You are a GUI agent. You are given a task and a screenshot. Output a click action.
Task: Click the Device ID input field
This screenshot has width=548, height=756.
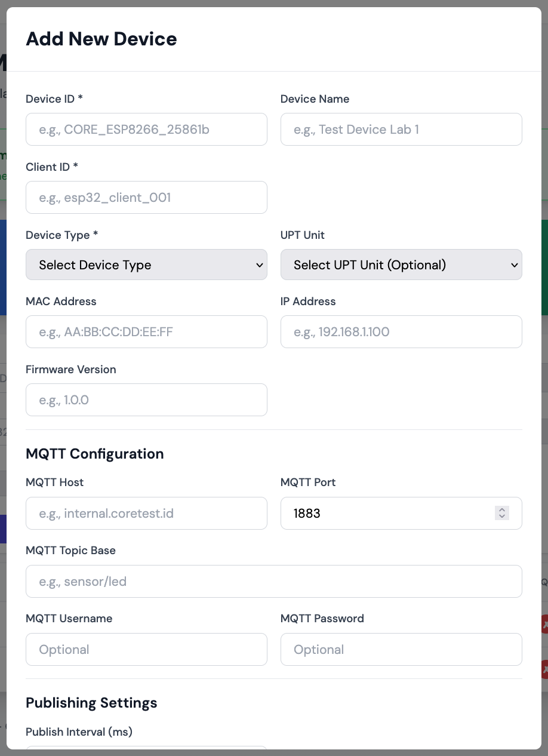146,129
